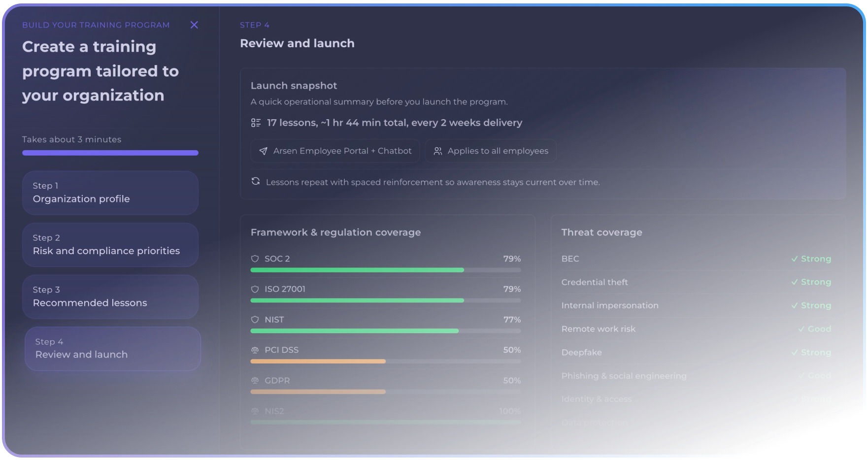Click the spaced reinforcement refresh icon
The image size is (868, 460).
click(x=256, y=181)
